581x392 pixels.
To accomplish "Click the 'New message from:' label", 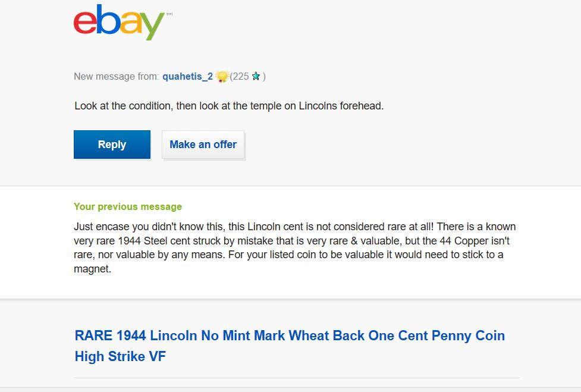I will click(x=117, y=77).
